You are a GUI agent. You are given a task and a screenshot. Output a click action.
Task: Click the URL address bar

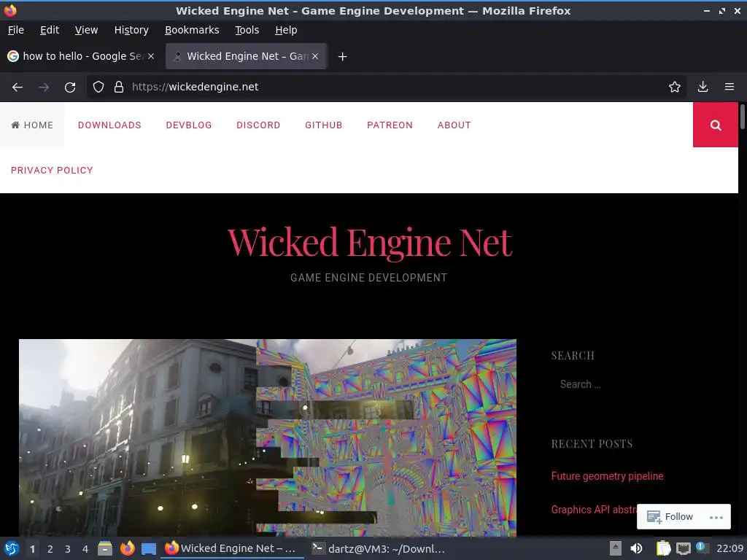(x=386, y=87)
